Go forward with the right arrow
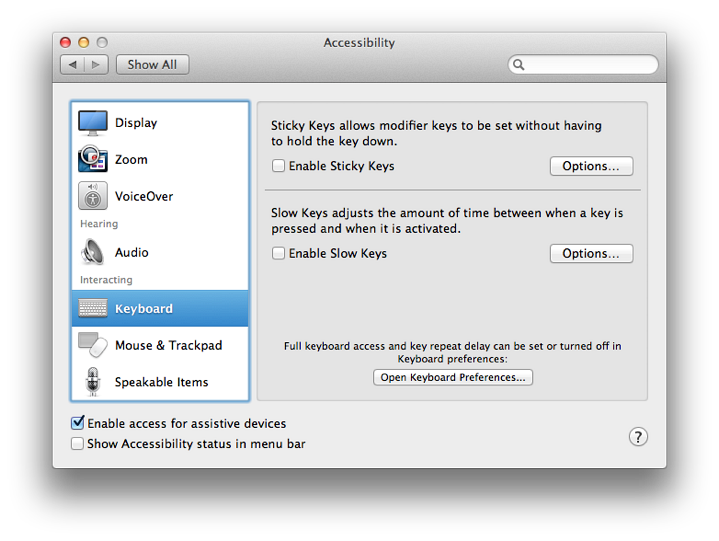The height and width of the screenshot is (541, 719). click(96, 65)
